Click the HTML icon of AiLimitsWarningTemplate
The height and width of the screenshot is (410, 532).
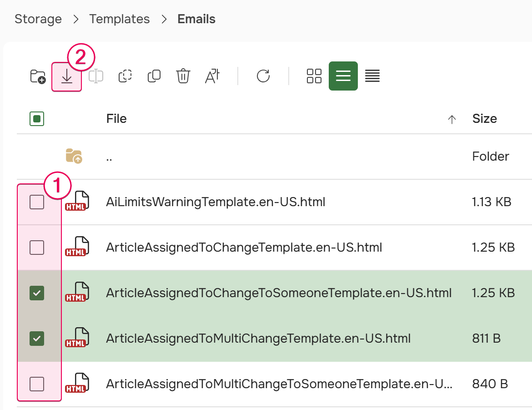pyautogui.click(x=77, y=202)
